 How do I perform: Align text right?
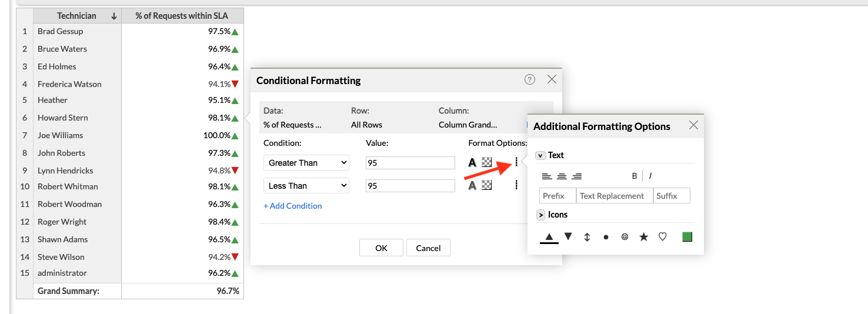[577, 176]
